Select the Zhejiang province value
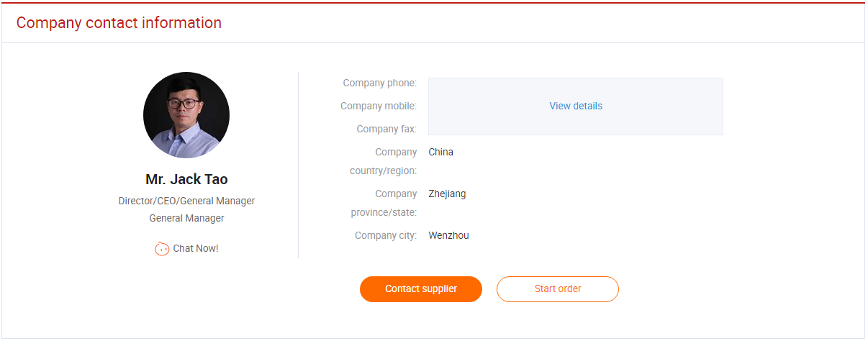Image resolution: width=868 pixels, height=341 pixels. pyautogui.click(x=447, y=194)
